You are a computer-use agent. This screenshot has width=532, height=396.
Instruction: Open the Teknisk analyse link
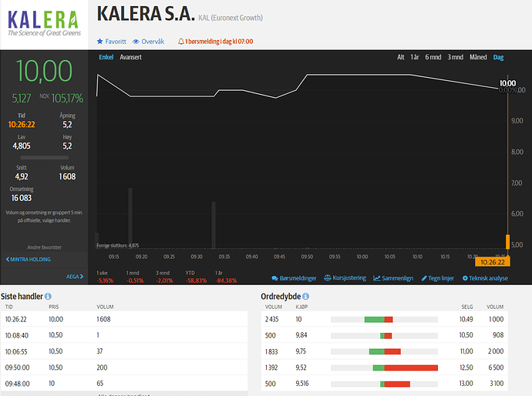point(488,278)
